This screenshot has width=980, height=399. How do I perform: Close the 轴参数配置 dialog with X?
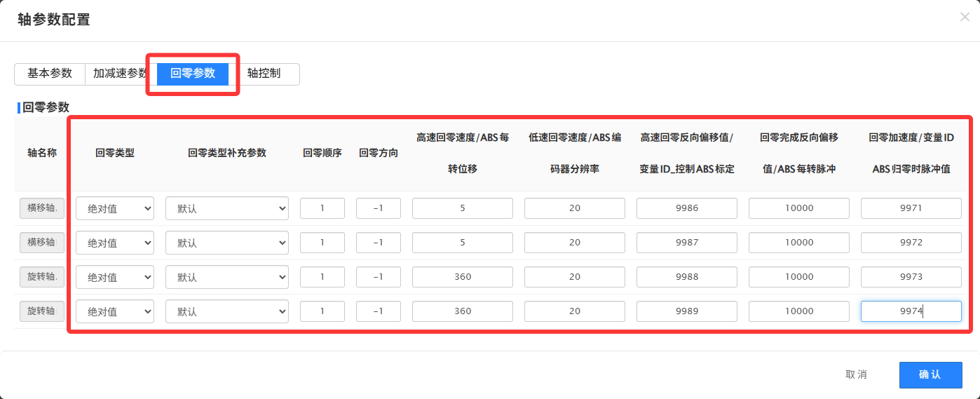[965, 18]
